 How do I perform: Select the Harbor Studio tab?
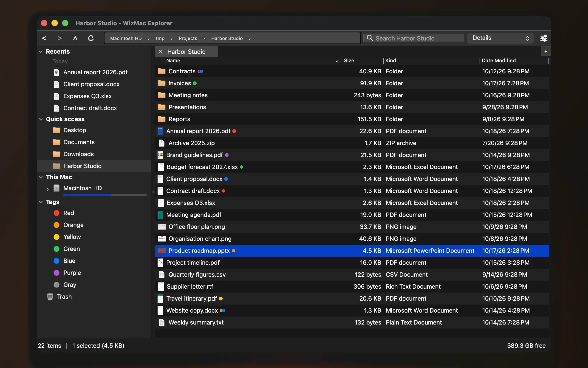click(186, 52)
